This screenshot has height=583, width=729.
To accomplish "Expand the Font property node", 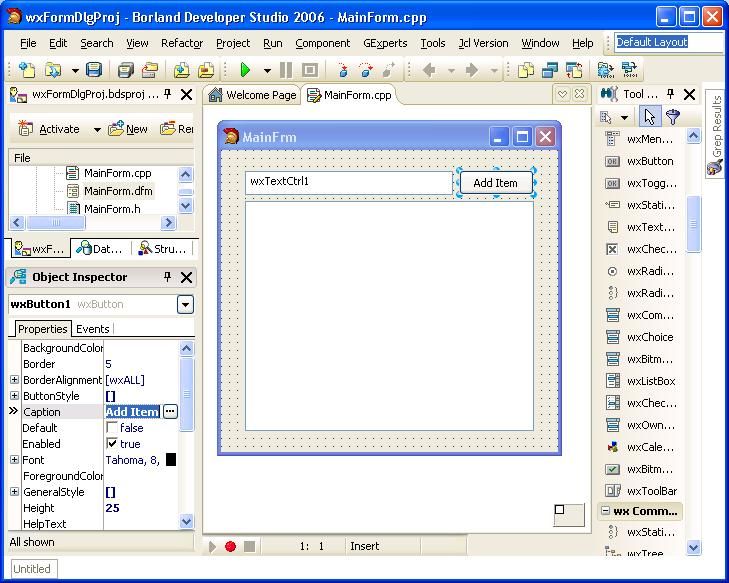I will [14, 460].
